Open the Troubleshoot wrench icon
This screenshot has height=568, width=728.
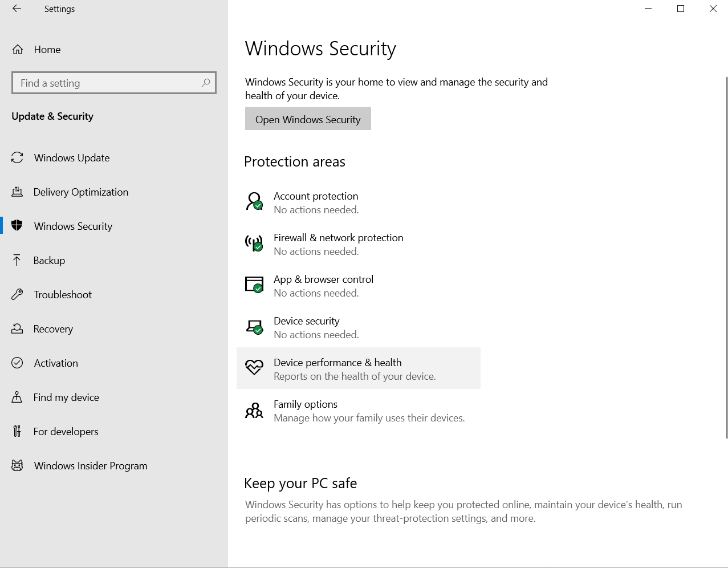(x=17, y=294)
